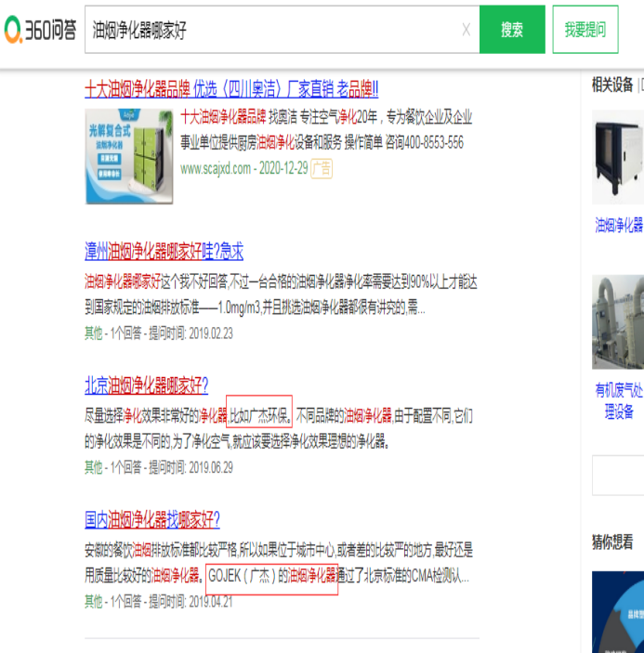
Task: Open the 十大油烟净化器品牌 ad title link
Action: [231, 89]
